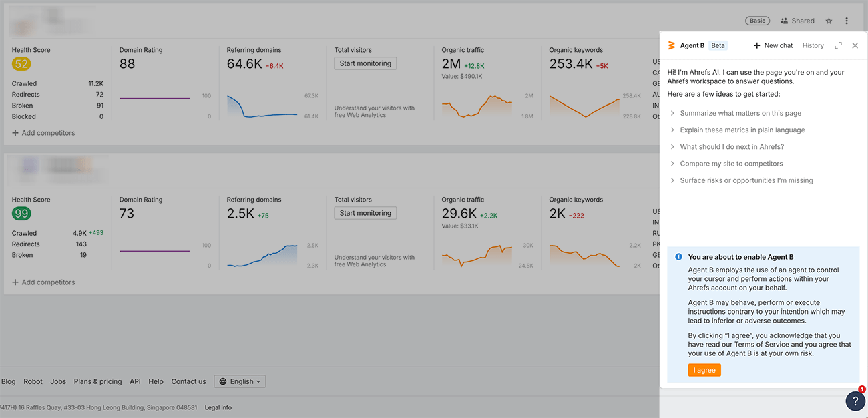Click the Beta badge next to Agent B

718,45
